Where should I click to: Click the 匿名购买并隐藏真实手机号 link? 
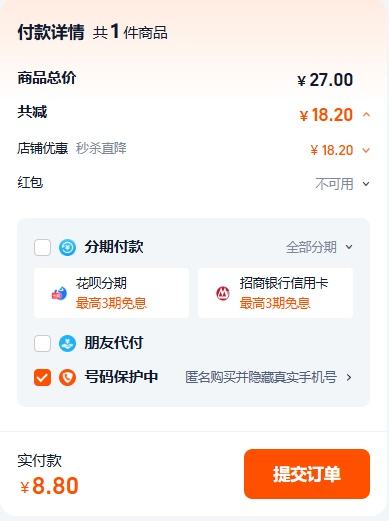tap(261, 377)
